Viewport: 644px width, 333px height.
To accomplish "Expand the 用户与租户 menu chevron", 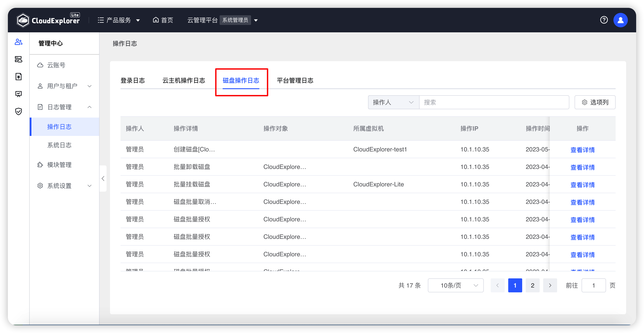I will tap(90, 86).
